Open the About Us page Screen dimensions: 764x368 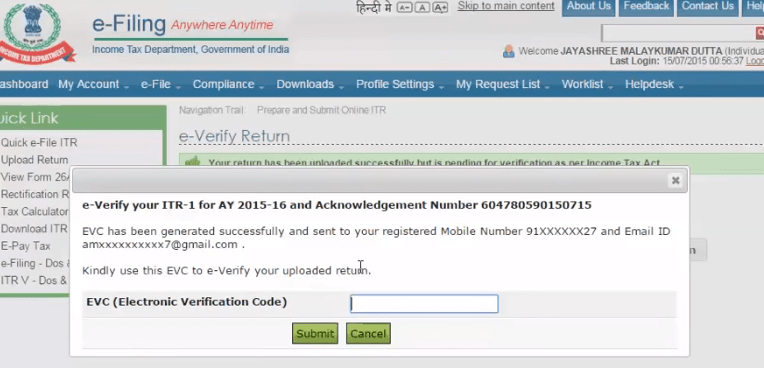(x=589, y=7)
